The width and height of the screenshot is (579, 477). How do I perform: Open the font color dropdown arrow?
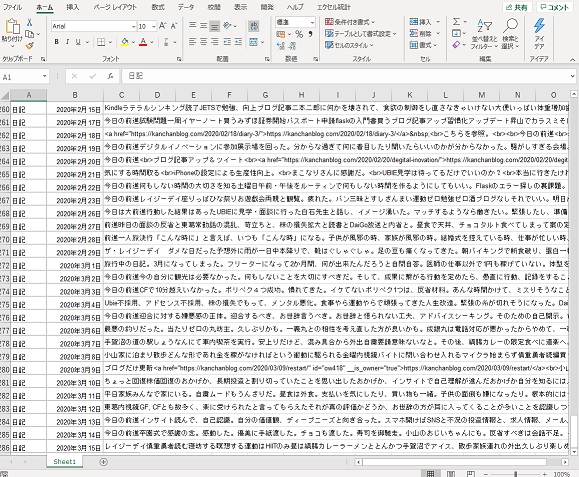pyautogui.click(x=152, y=42)
